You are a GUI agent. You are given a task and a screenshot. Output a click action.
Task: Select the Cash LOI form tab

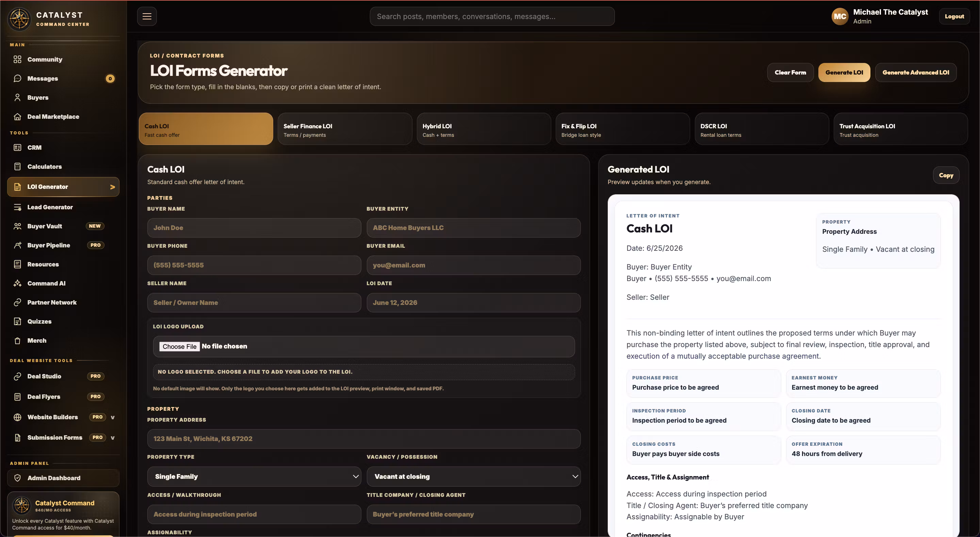pos(206,129)
